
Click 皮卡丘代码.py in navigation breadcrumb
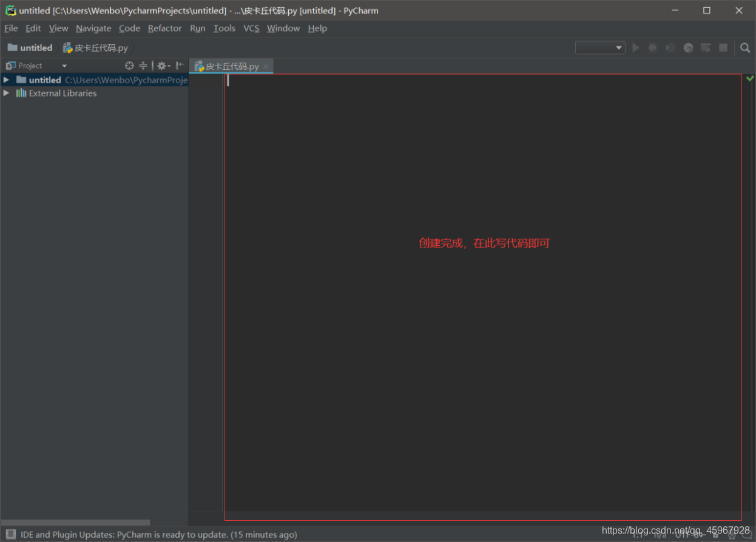tap(101, 48)
